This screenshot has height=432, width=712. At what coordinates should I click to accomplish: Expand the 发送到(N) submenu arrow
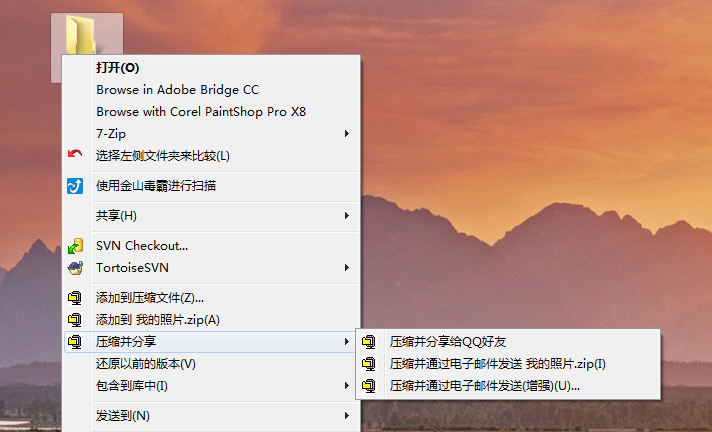coord(346,415)
